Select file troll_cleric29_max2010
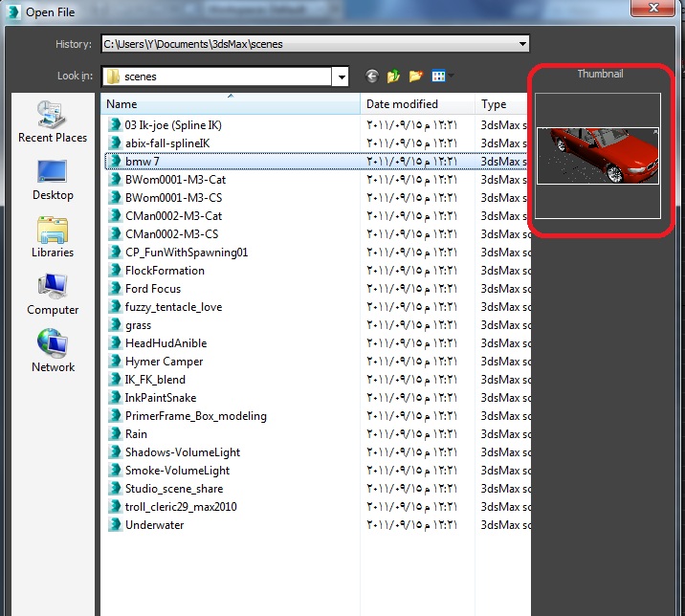Screen dimensions: 685x616 point(181,507)
